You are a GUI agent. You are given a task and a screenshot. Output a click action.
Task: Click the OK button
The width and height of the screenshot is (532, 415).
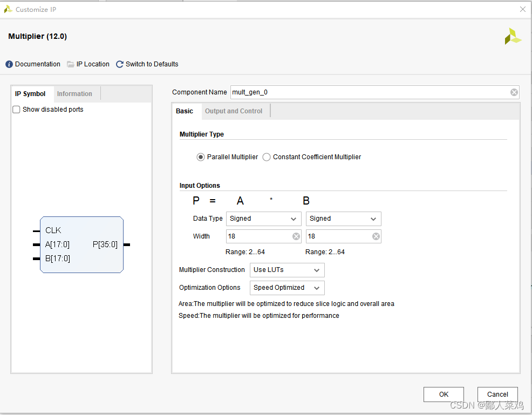pos(444,394)
